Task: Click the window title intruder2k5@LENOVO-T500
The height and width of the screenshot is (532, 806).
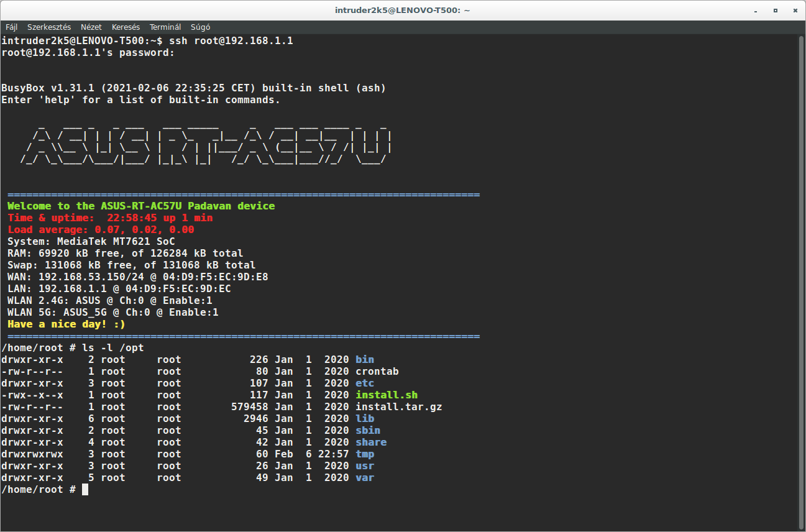Action: (x=403, y=10)
